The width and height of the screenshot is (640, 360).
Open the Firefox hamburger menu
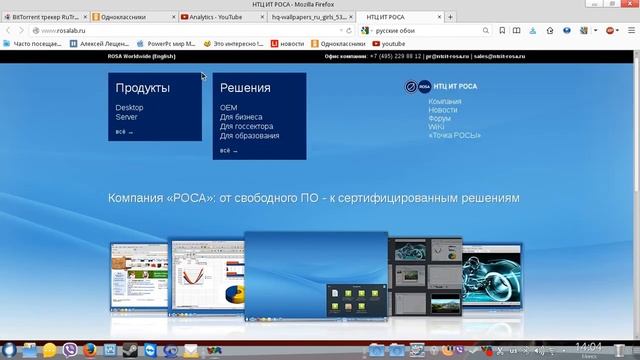[631, 31]
